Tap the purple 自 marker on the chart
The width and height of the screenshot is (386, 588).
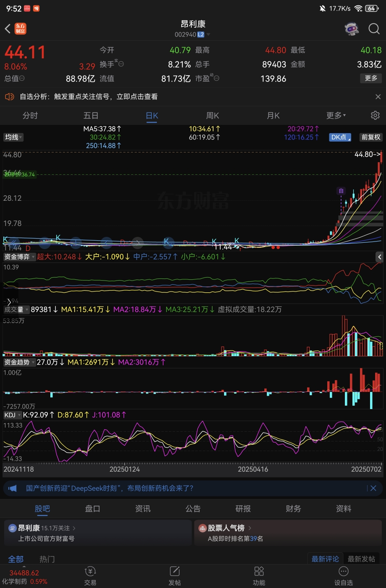pos(341,191)
